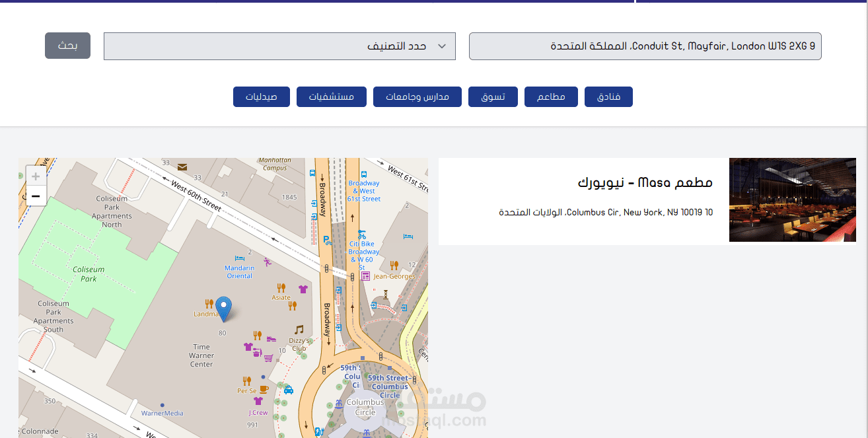Click the blue location pin marker
This screenshot has width=868, height=438.
click(x=224, y=309)
